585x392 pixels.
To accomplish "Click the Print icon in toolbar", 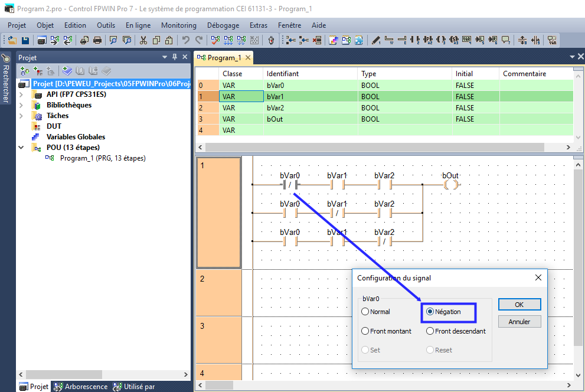I will (x=97, y=40).
